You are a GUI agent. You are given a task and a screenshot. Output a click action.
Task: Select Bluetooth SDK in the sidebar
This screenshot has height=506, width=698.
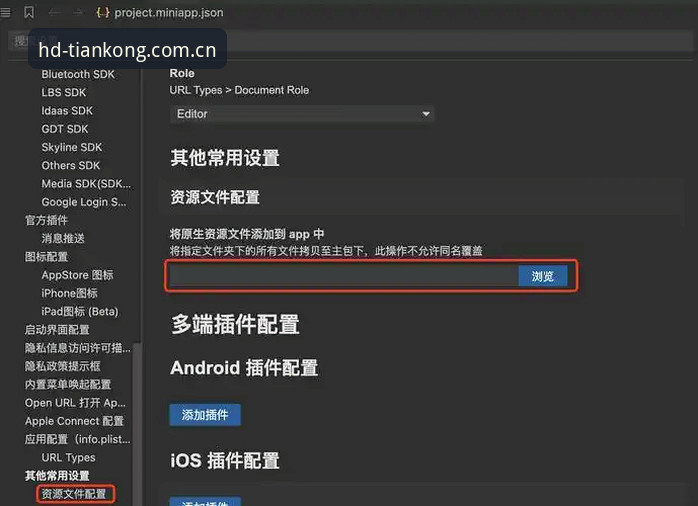(x=78, y=74)
